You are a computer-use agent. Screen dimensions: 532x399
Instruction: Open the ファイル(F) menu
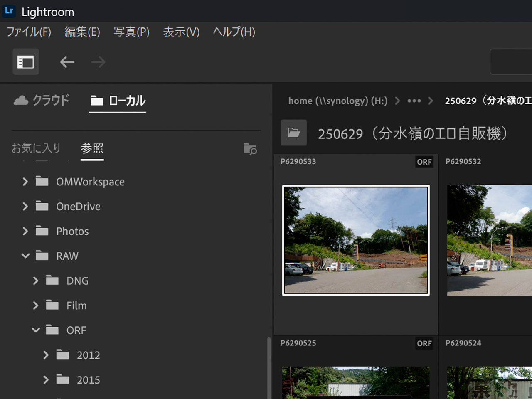[29, 32]
